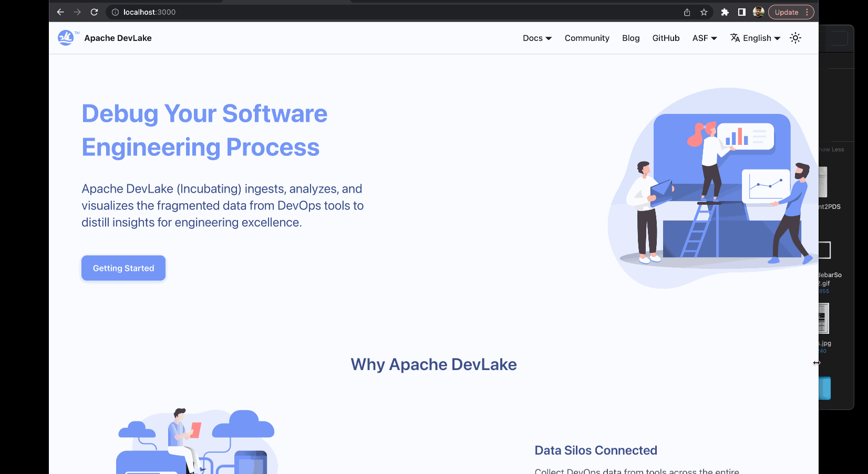Expand the ASF dropdown menu
868x474 pixels.
(x=705, y=38)
